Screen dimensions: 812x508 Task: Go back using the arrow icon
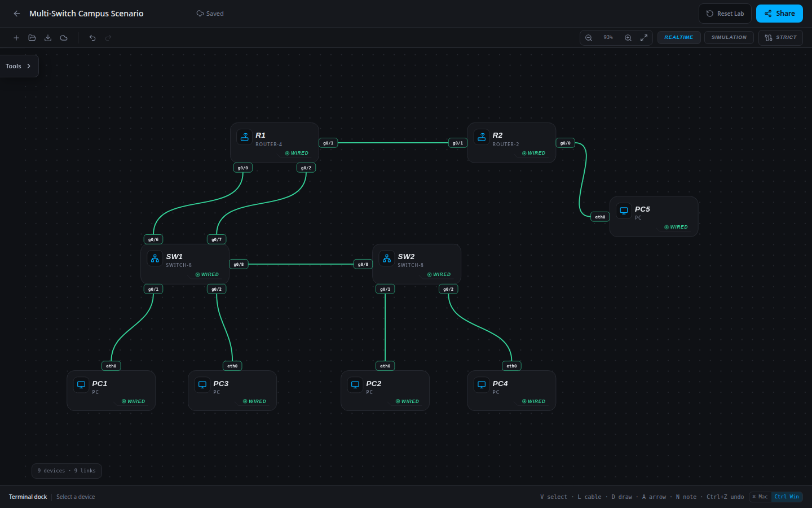[x=17, y=14]
